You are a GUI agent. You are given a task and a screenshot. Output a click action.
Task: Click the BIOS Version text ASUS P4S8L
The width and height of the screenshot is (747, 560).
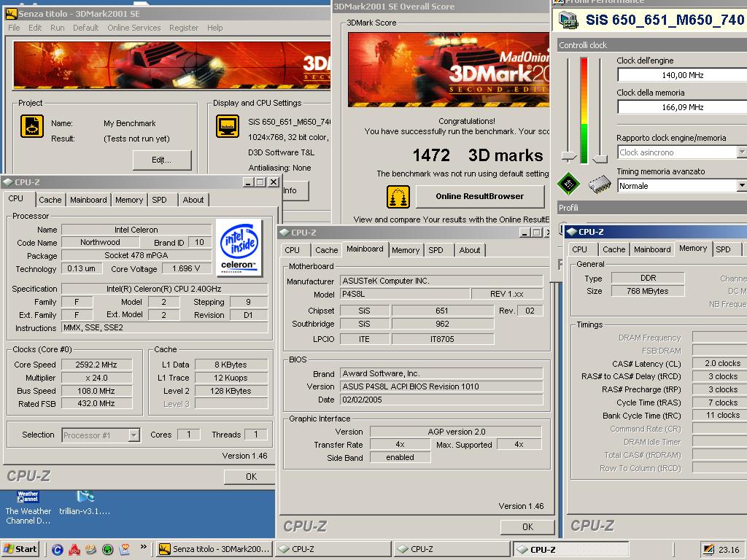[x=441, y=386]
